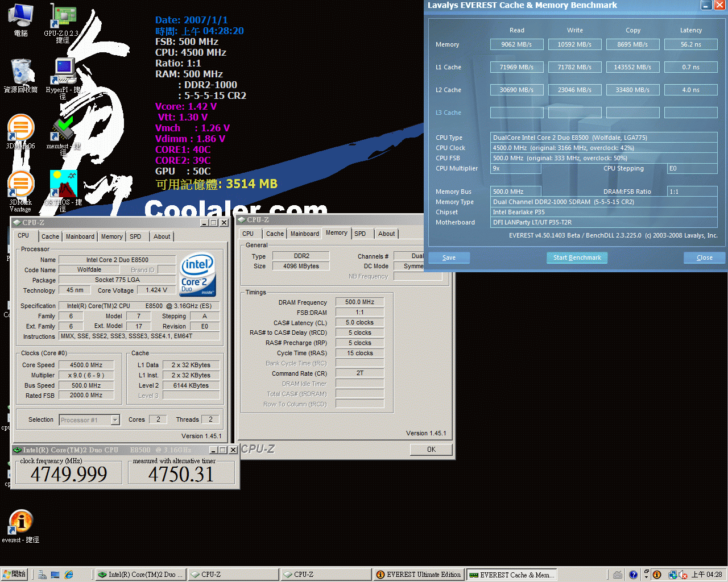Click Close button in EVEREST benchmark window
The image size is (728, 582).
[705, 257]
